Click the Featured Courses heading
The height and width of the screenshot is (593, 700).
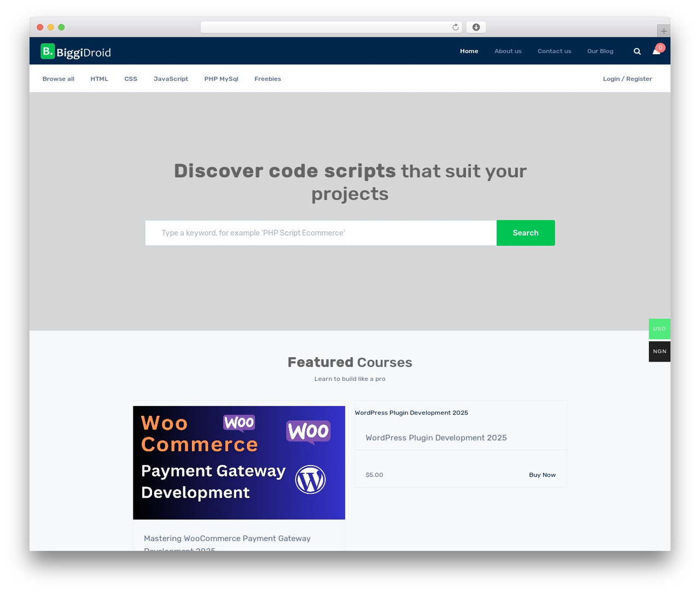coord(350,362)
